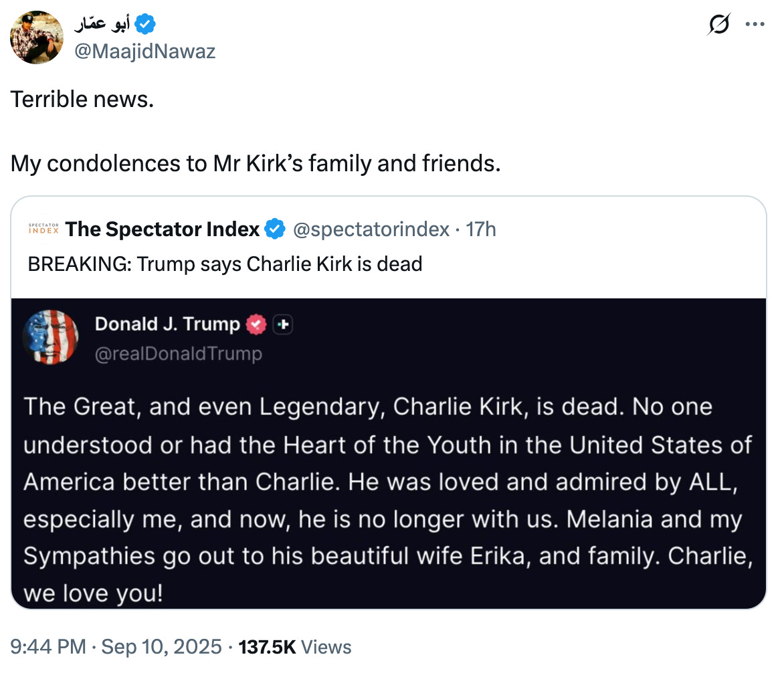This screenshot has height=673, width=784.
Task: Click Donald J. Trump's flag-face avatar
Action: (51, 338)
